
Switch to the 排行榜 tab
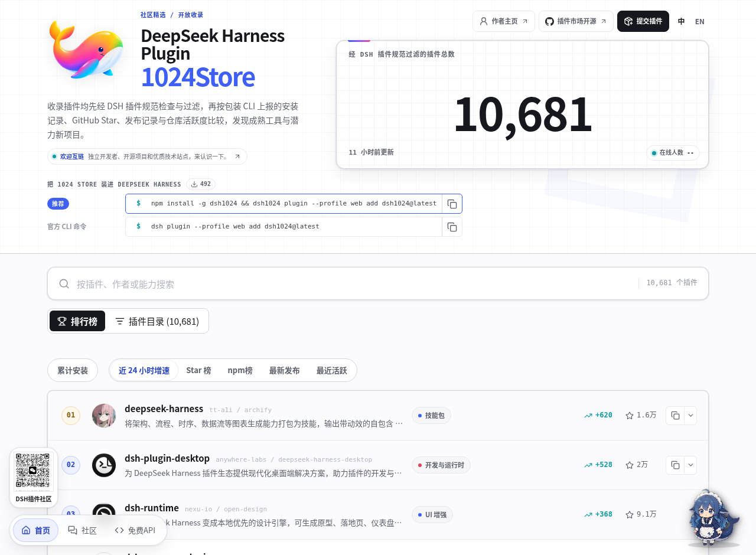77,321
